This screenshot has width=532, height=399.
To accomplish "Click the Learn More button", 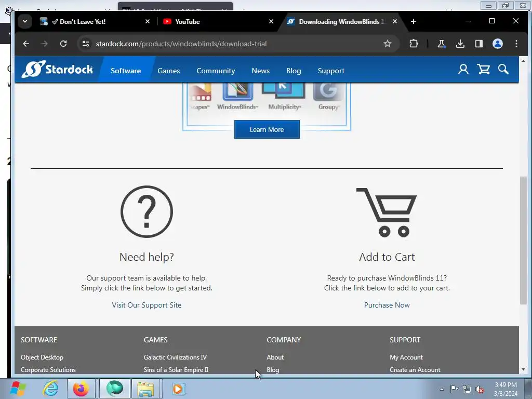I will [x=267, y=129].
